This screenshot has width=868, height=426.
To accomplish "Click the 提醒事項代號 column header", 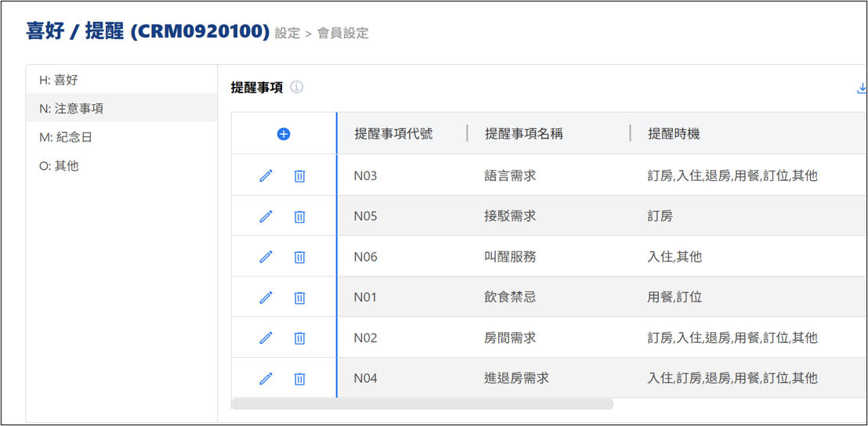I will [393, 134].
